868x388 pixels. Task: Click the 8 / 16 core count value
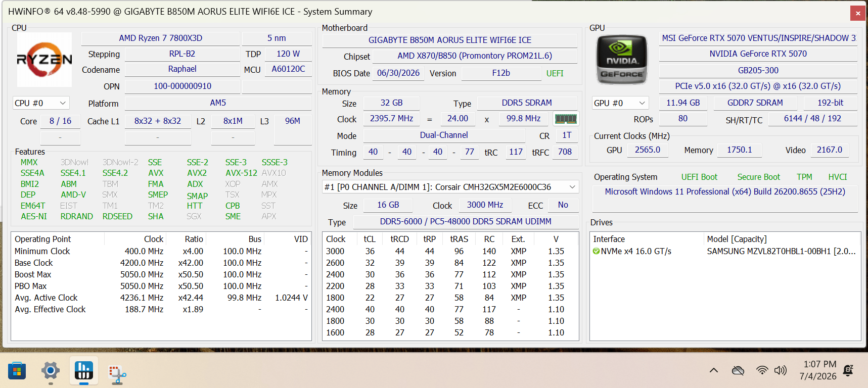click(60, 121)
